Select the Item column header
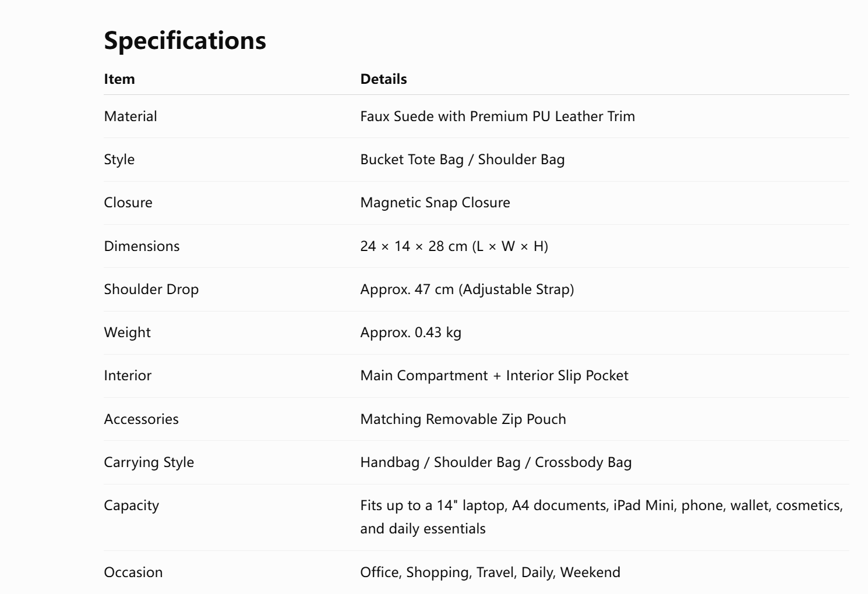868x594 pixels. pyautogui.click(x=119, y=79)
